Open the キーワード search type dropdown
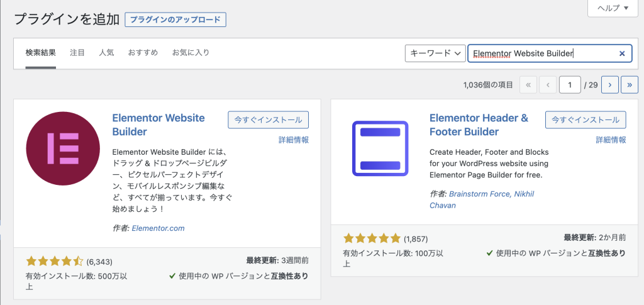The width and height of the screenshot is (644, 305). pos(435,53)
